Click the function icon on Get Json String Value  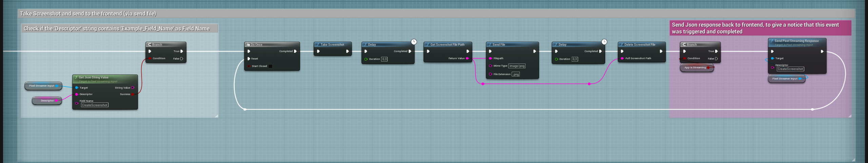tap(76, 77)
